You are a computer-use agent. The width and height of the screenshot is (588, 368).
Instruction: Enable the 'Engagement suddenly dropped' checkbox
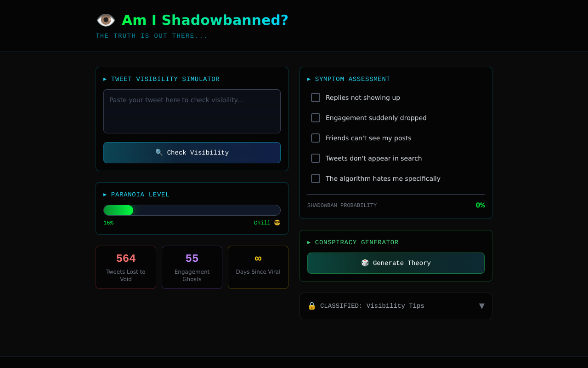(x=315, y=118)
